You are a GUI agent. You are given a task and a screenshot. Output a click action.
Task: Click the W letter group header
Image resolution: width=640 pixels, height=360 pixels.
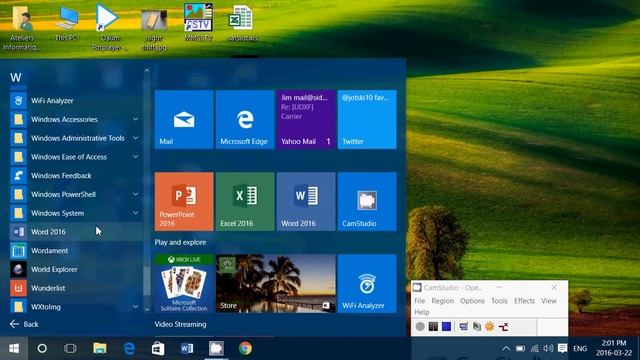tap(16, 78)
